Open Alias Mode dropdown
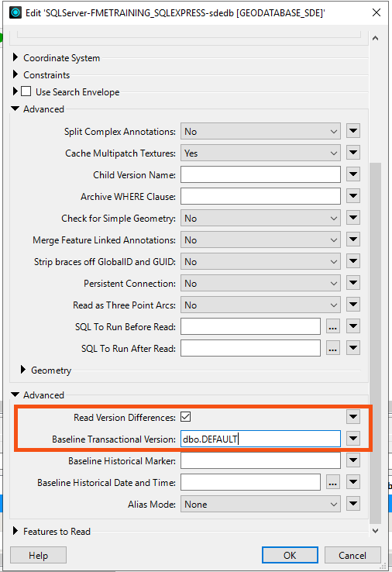 (260, 504)
